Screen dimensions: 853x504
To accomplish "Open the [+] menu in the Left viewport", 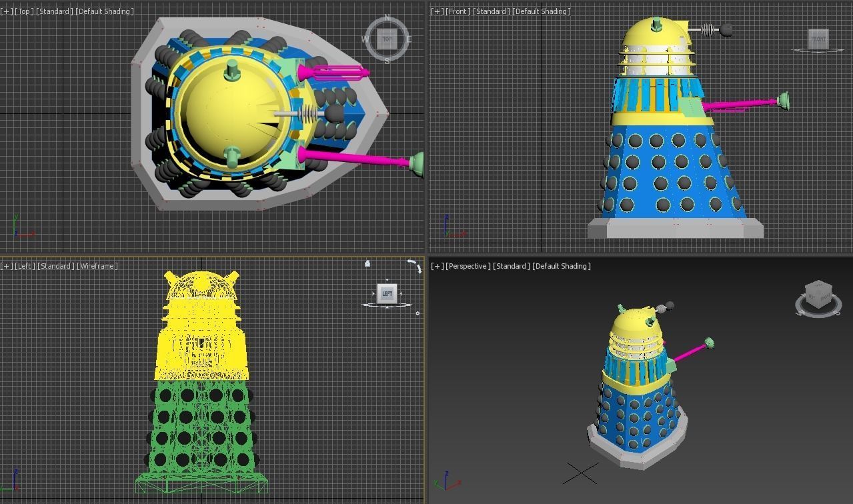I will pyautogui.click(x=7, y=266).
